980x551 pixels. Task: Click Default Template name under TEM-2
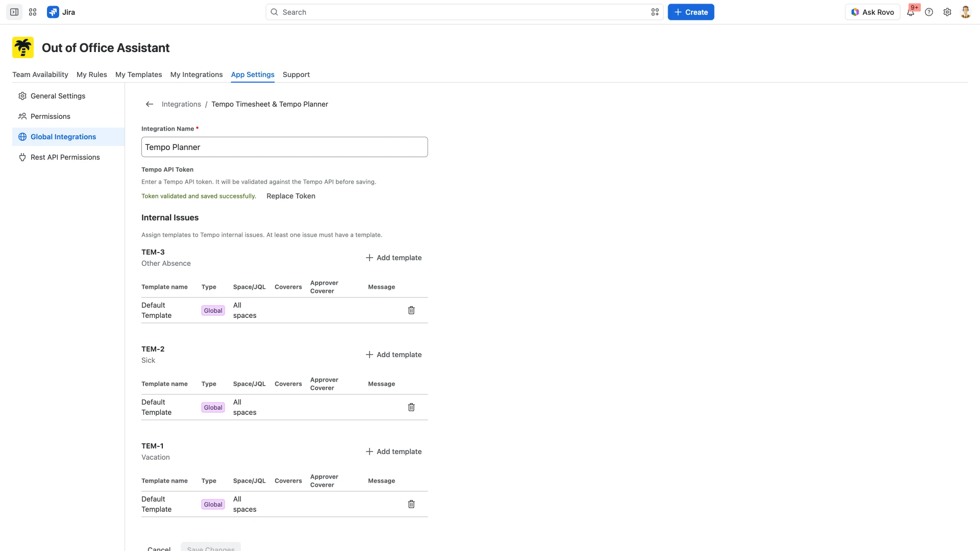coord(156,407)
